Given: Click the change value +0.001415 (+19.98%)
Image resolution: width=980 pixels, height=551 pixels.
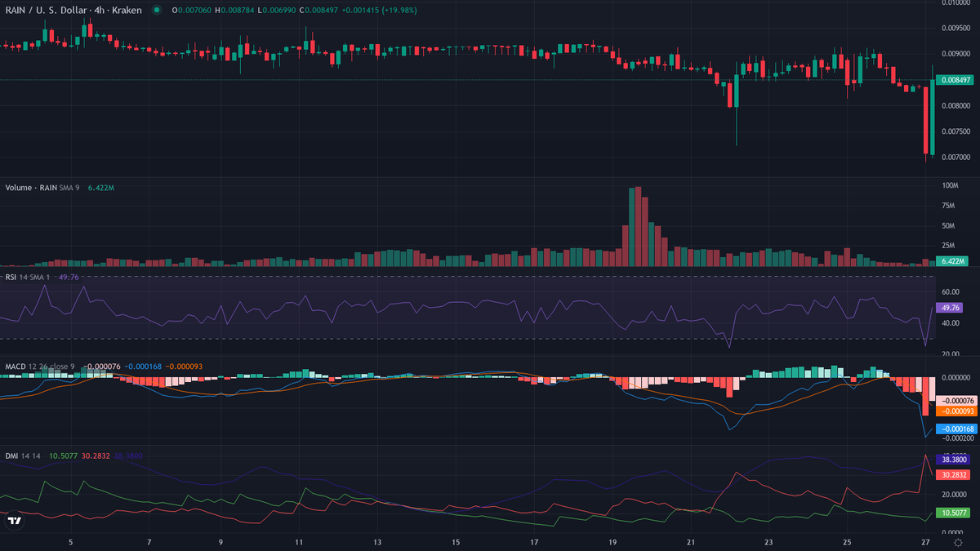Looking at the screenshot, I should point(380,11).
